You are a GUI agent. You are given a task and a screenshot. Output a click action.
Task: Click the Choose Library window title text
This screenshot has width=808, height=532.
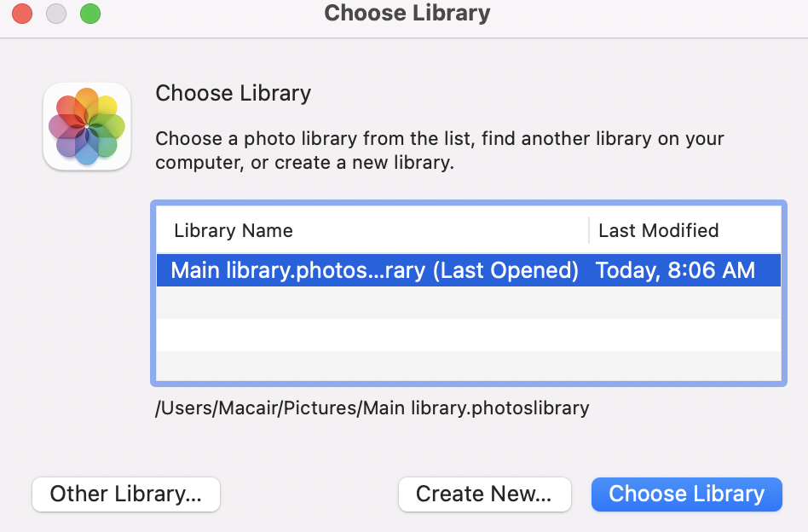coord(407,14)
